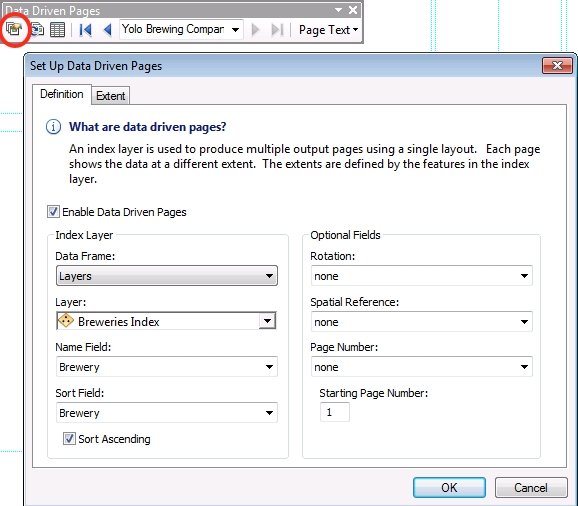Go to the first page arrow

coord(86,30)
